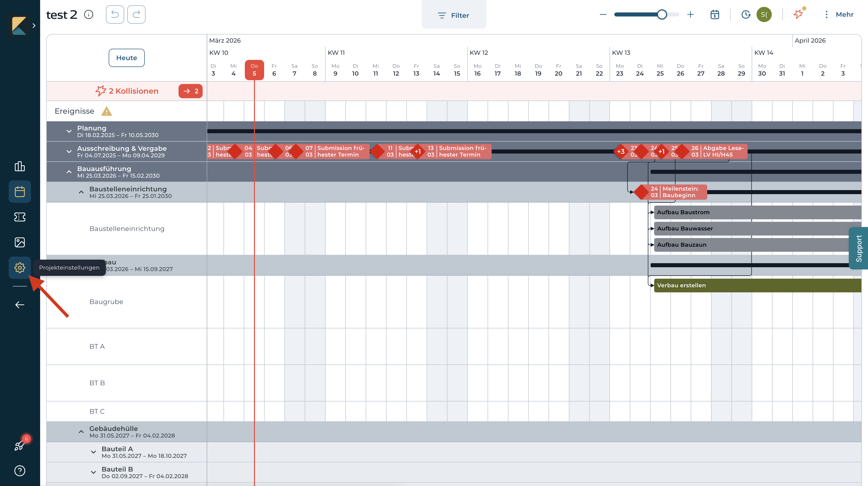Select the Verbau erstellen task bar
Screen dimensions: 868x486
[758, 285]
